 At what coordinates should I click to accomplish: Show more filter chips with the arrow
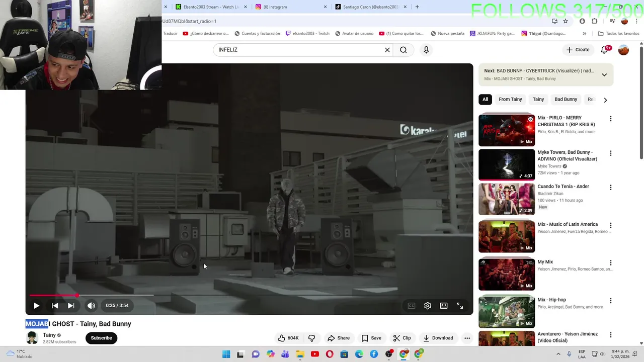point(605,100)
